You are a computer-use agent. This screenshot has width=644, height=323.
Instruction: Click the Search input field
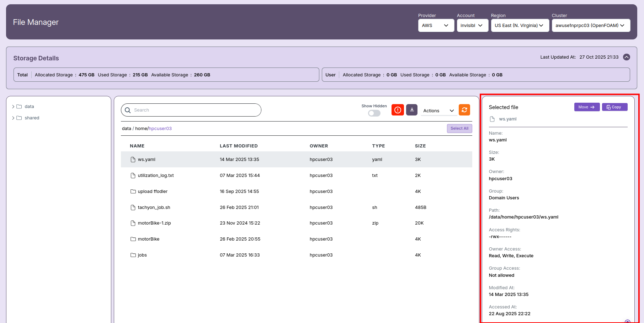coord(191,110)
